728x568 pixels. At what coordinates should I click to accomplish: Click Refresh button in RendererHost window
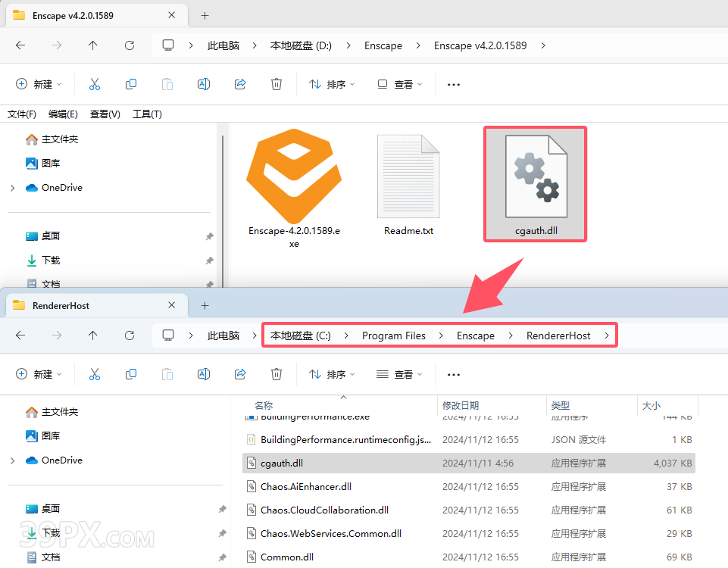tap(130, 335)
